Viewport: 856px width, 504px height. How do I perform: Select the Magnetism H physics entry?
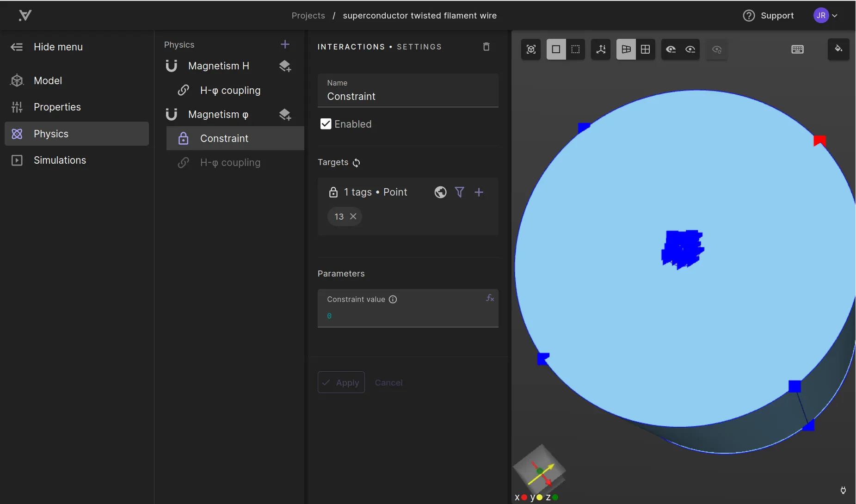[218, 66]
